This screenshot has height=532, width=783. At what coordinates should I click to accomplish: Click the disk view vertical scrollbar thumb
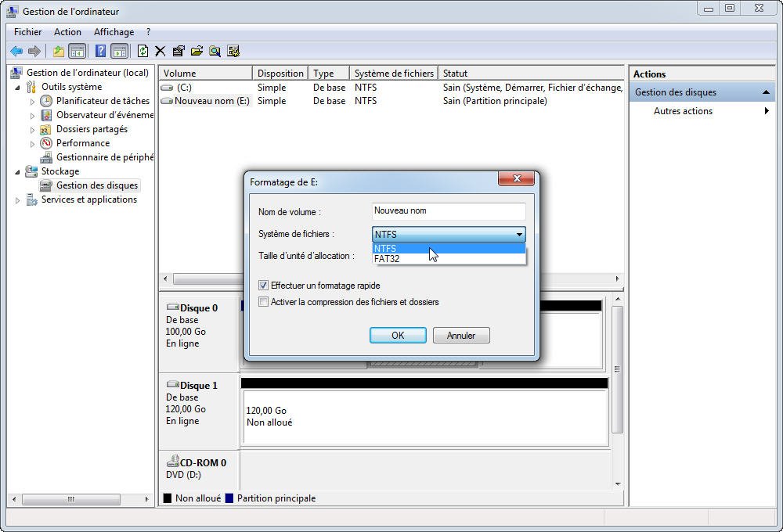coord(617,369)
